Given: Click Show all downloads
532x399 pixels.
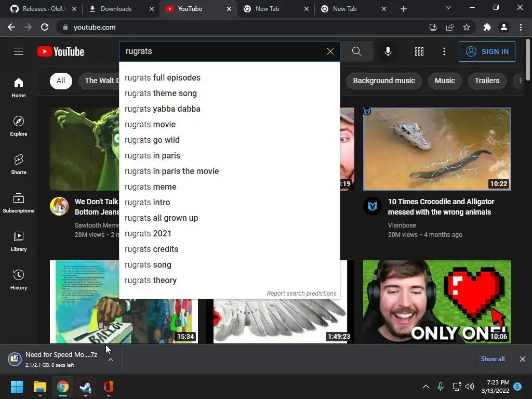Looking at the screenshot, I should pyautogui.click(x=493, y=359).
